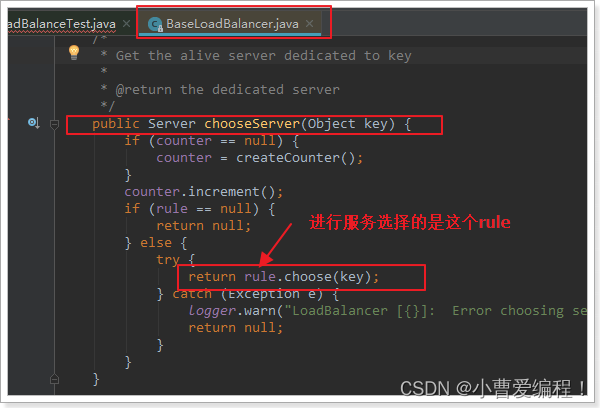This screenshot has width=600, height=408.
Task: Close the LoadBalanceTest.java tab
Action: (x=126, y=24)
